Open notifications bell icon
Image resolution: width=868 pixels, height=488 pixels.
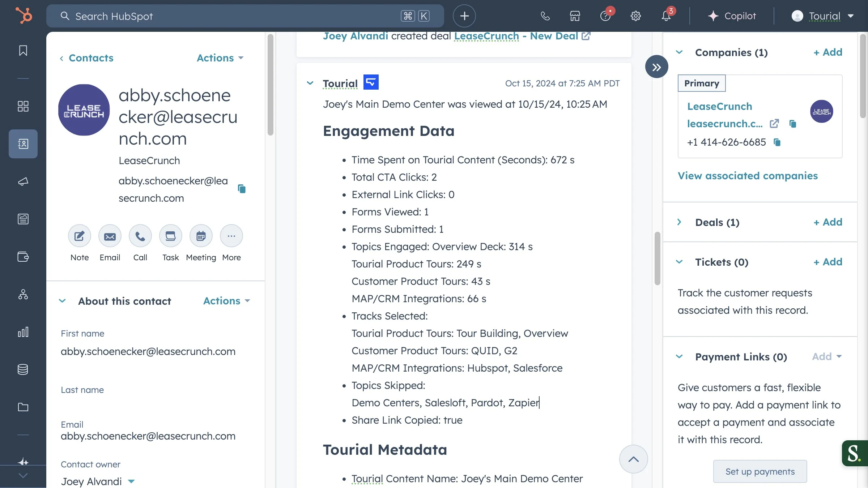tap(666, 16)
